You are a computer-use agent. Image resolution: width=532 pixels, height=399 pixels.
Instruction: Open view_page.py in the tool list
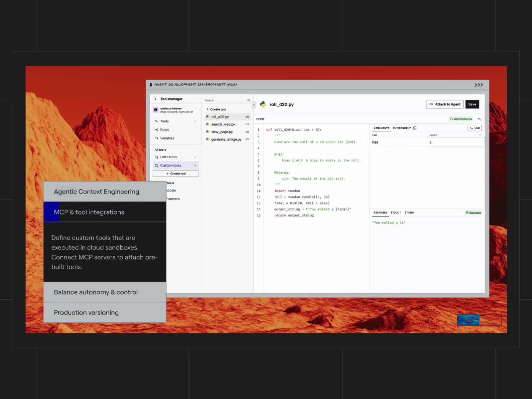[x=222, y=132]
